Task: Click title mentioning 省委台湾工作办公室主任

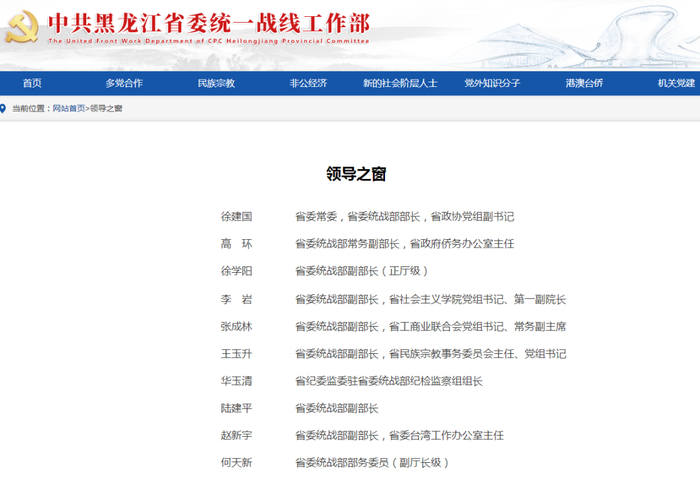Action: point(400,435)
